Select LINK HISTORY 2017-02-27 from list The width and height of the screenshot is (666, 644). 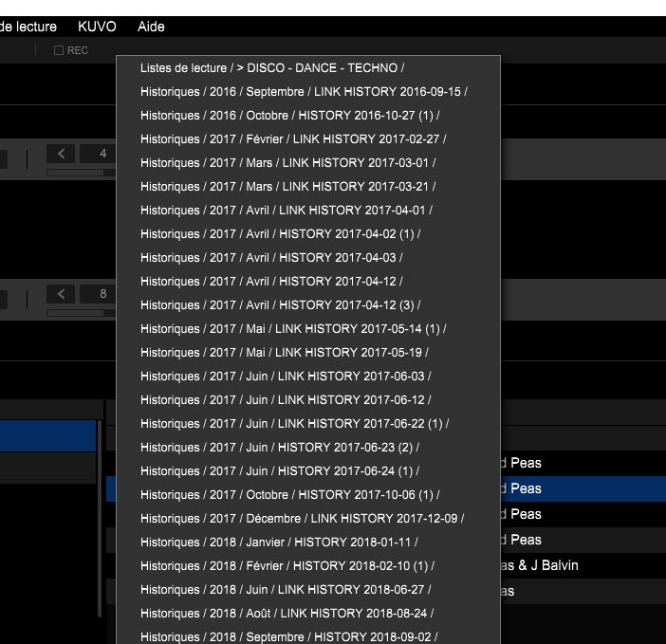tap(293, 139)
